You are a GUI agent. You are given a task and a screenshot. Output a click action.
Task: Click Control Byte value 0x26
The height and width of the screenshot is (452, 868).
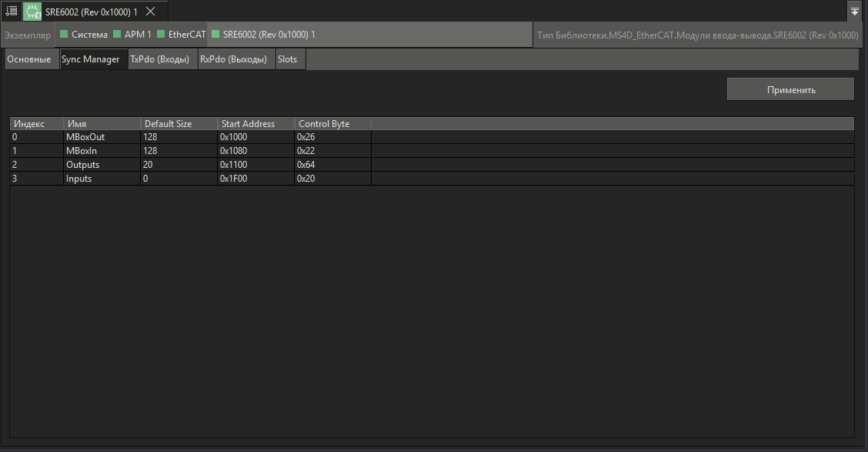[x=332, y=137]
